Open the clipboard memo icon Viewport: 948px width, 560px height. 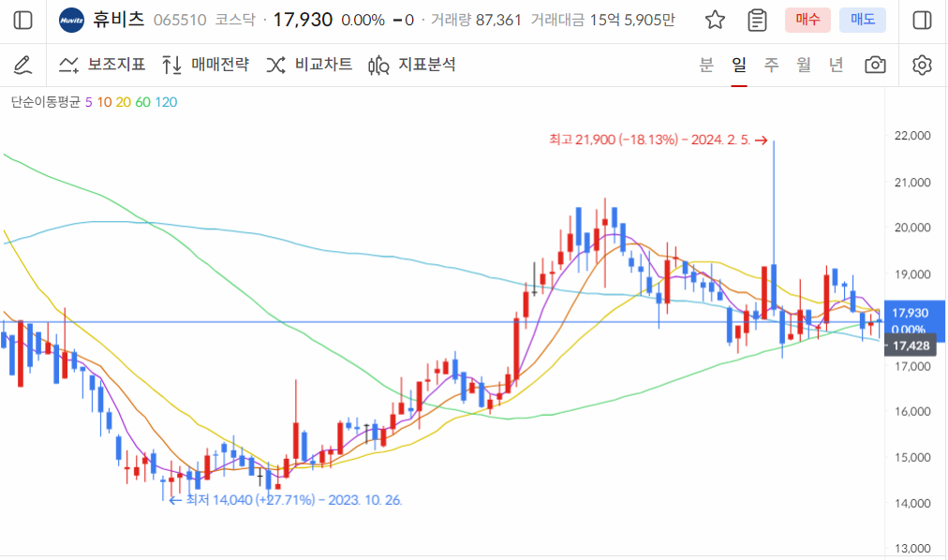757,20
